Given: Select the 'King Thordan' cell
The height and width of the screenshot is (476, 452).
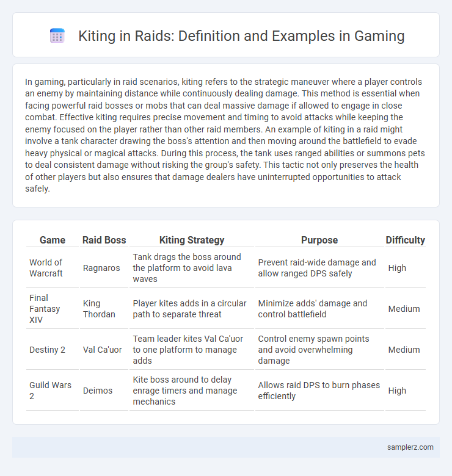Looking at the screenshot, I should click(104, 309).
